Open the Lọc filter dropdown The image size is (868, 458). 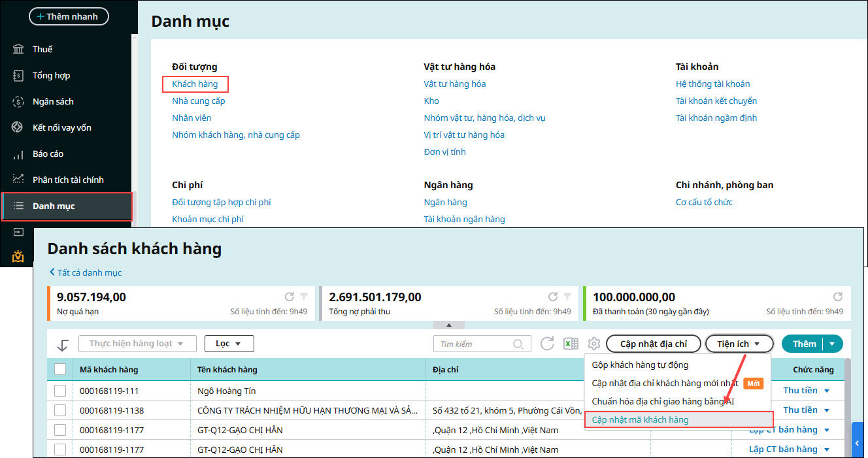click(229, 344)
